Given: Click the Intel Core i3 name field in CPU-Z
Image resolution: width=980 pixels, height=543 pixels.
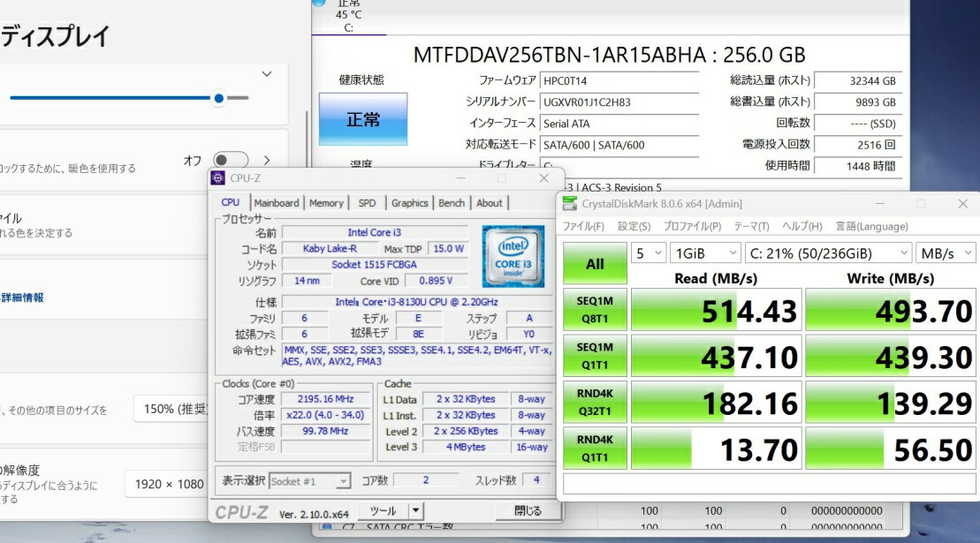Looking at the screenshot, I should (x=375, y=232).
